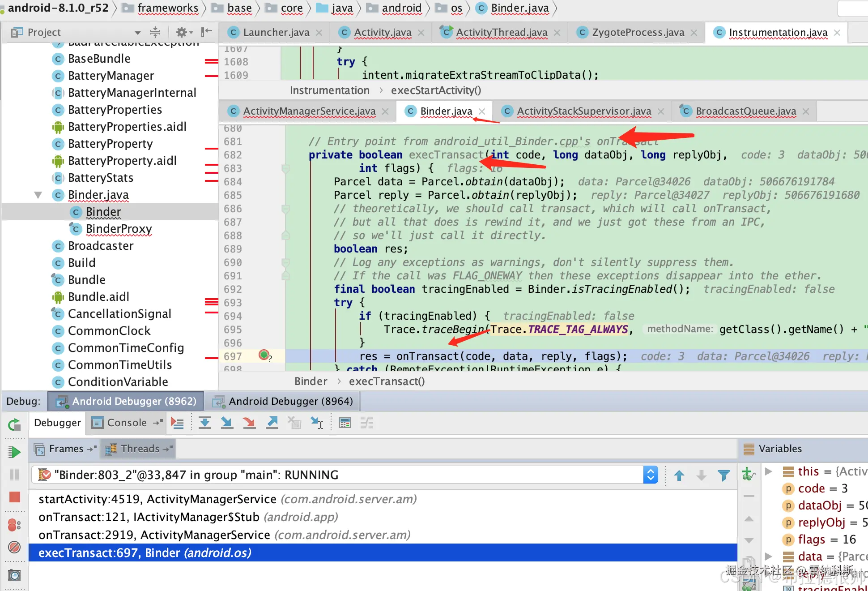This screenshot has width=868, height=591.
Task: Switch to ActivityStackSupervisor.java tab
Action: click(x=583, y=111)
